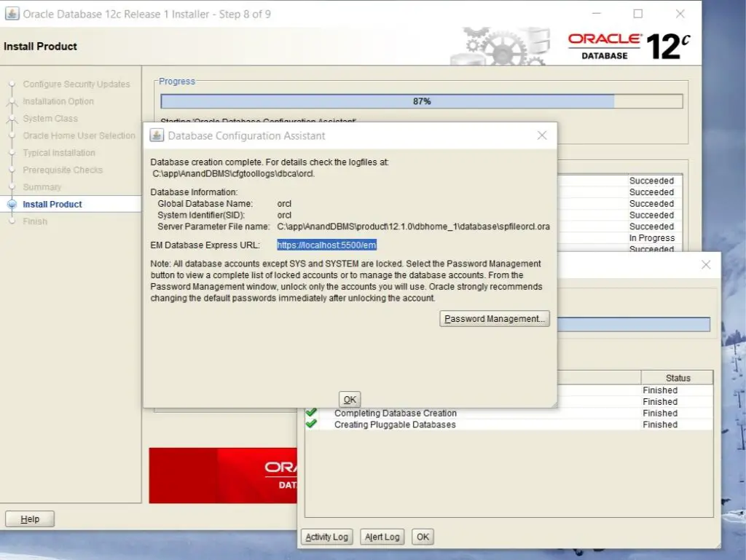Select the highlighted EM Database Express URL
Viewport: 746px width, 560px height.
pos(326,245)
